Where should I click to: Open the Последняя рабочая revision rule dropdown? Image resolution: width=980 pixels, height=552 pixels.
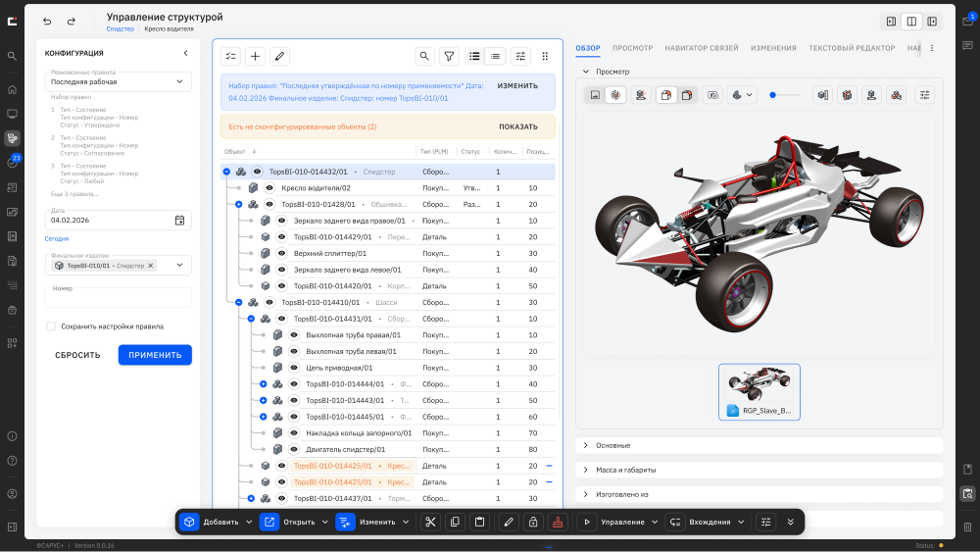[119, 82]
